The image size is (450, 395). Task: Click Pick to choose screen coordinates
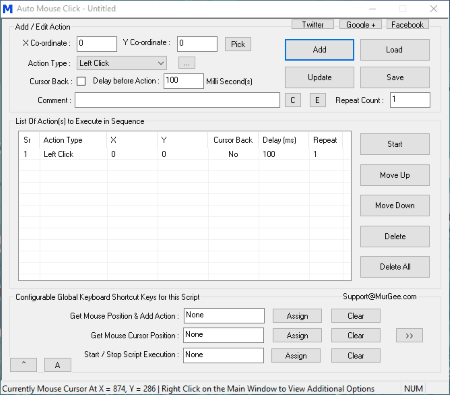point(238,44)
